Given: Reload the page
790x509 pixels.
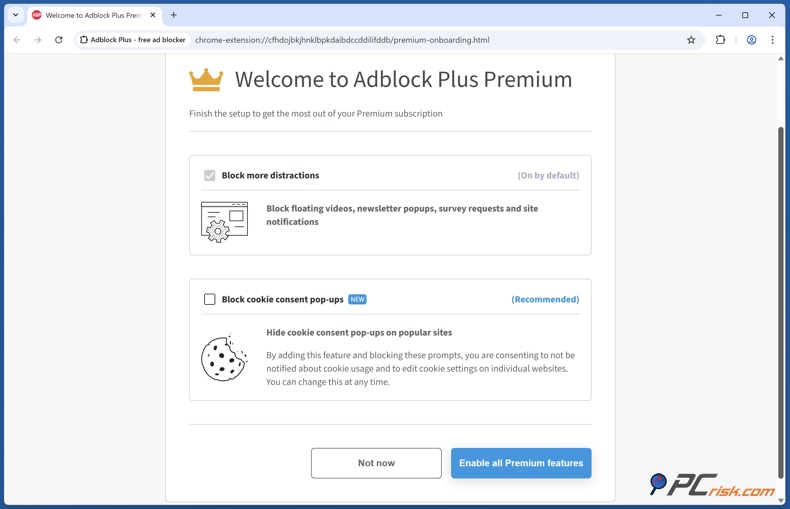Looking at the screenshot, I should tap(59, 40).
